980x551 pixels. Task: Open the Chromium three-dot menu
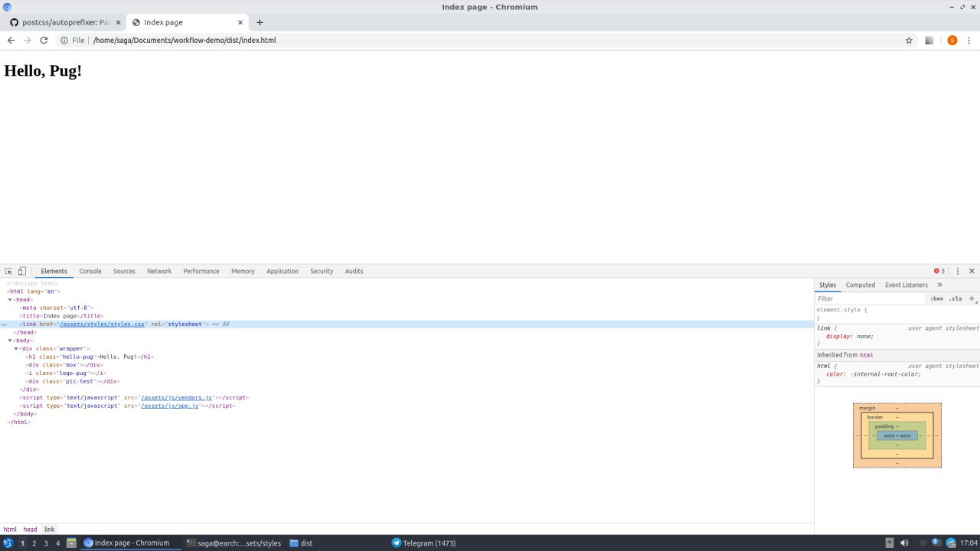pos(969,40)
